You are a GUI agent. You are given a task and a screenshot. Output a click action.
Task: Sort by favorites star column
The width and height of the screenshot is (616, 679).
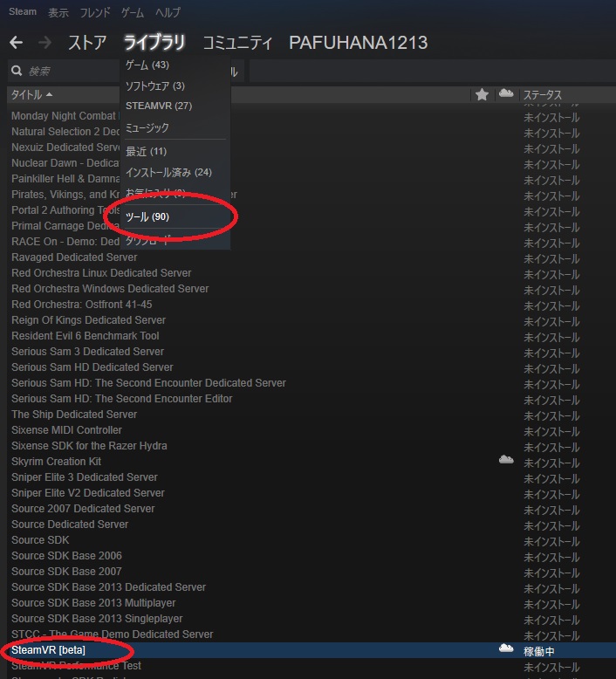coord(482,94)
